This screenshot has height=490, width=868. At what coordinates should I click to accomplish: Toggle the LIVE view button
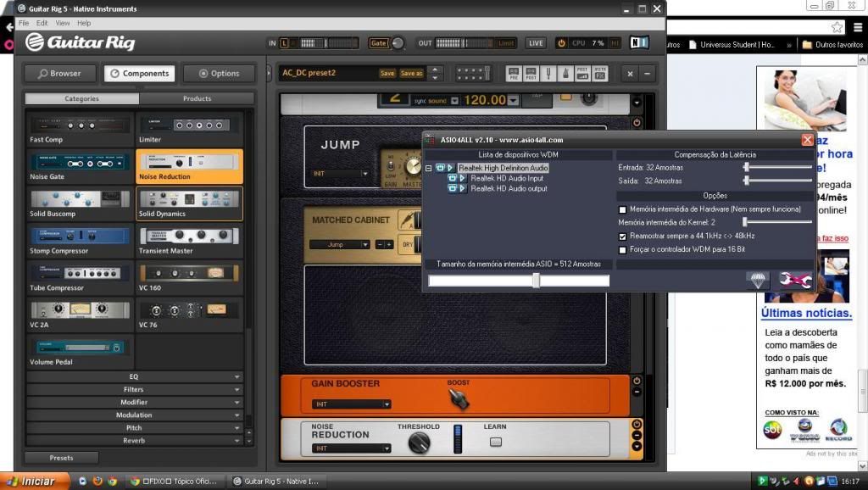(x=536, y=43)
